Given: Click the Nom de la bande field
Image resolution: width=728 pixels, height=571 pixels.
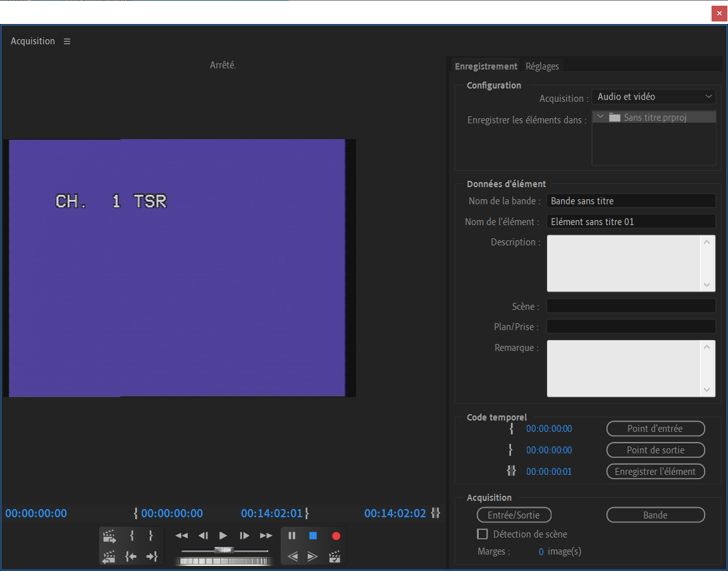Looking at the screenshot, I should (631, 201).
